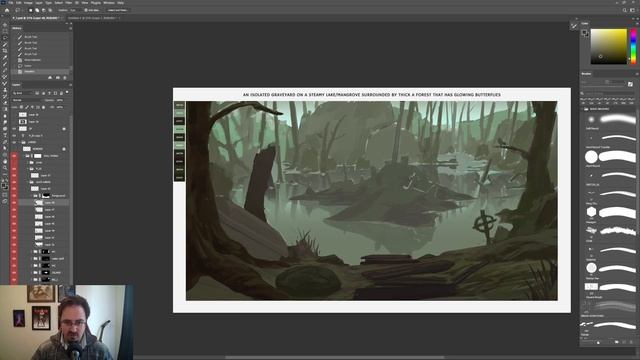The image size is (640, 360).
Task: Open the Fill value dropdown
Action: pyautogui.click(x=60, y=107)
